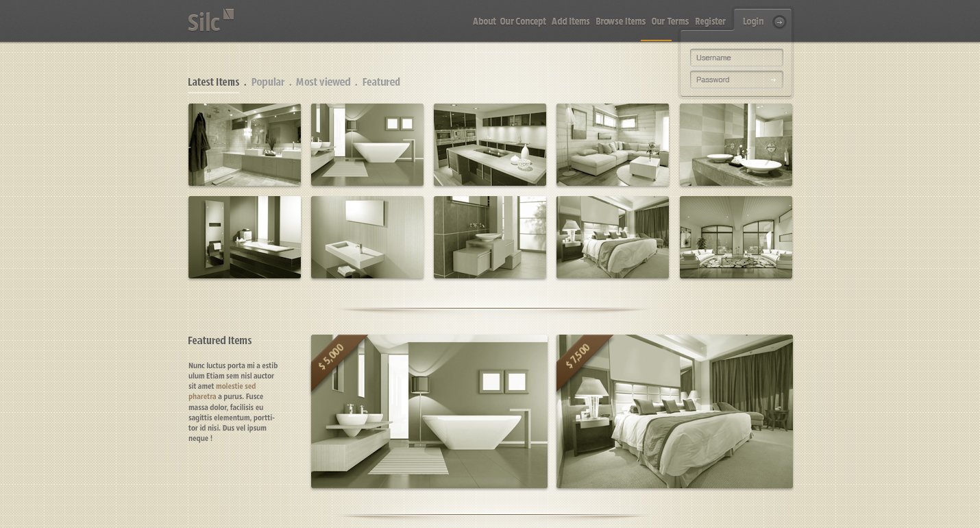Viewport: 980px width, 528px height.
Task: Open Add Items in navigation
Action: 570,21
